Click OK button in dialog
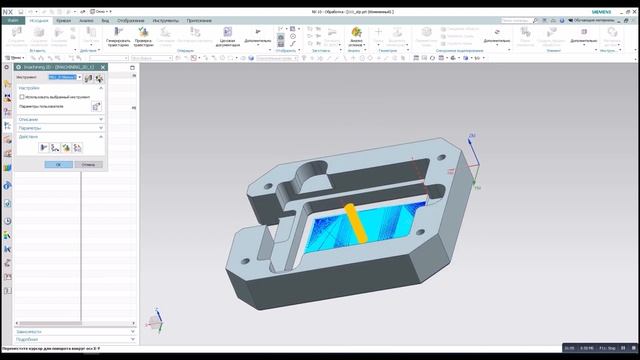Viewport: 640px width, 360px height. pos(58,164)
